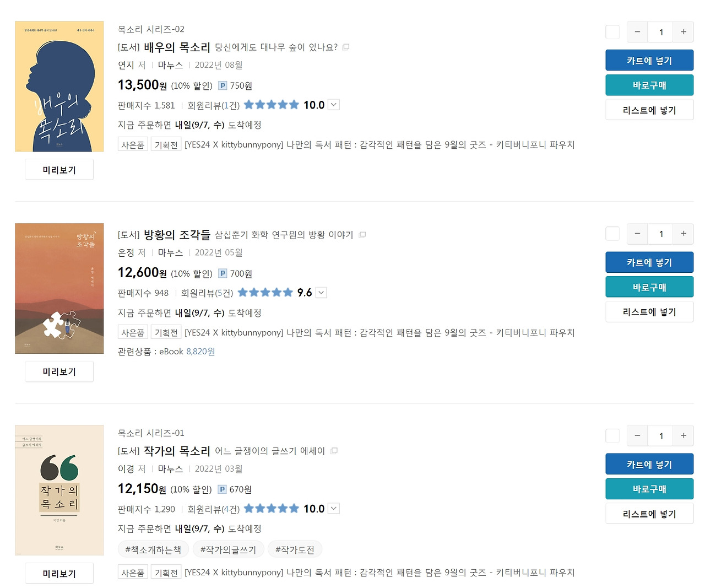Screen dimensions: 705x588
Task: Check the selection checkbox for 배우의 목소리
Action: [612, 31]
